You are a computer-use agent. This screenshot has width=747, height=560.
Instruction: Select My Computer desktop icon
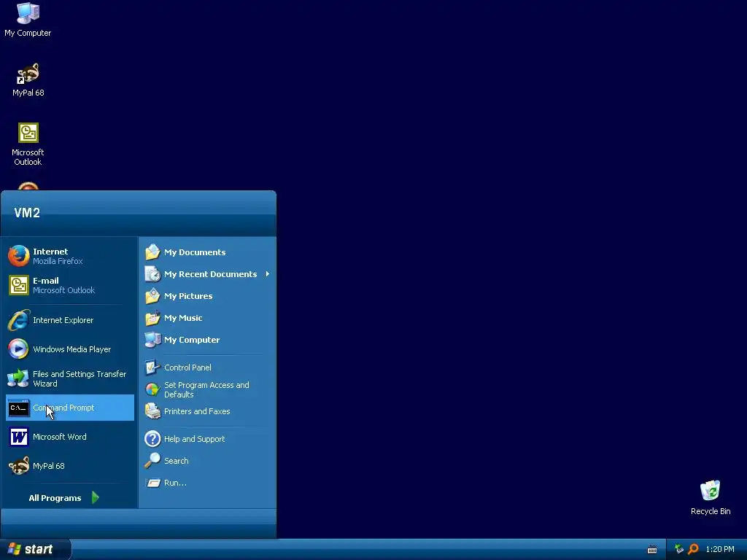point(28,20)
